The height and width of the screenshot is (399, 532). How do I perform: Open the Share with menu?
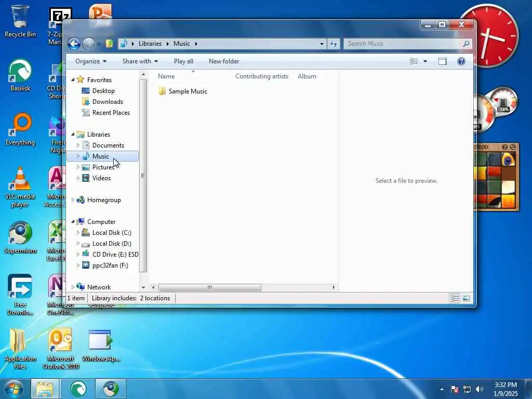(140, 61)
